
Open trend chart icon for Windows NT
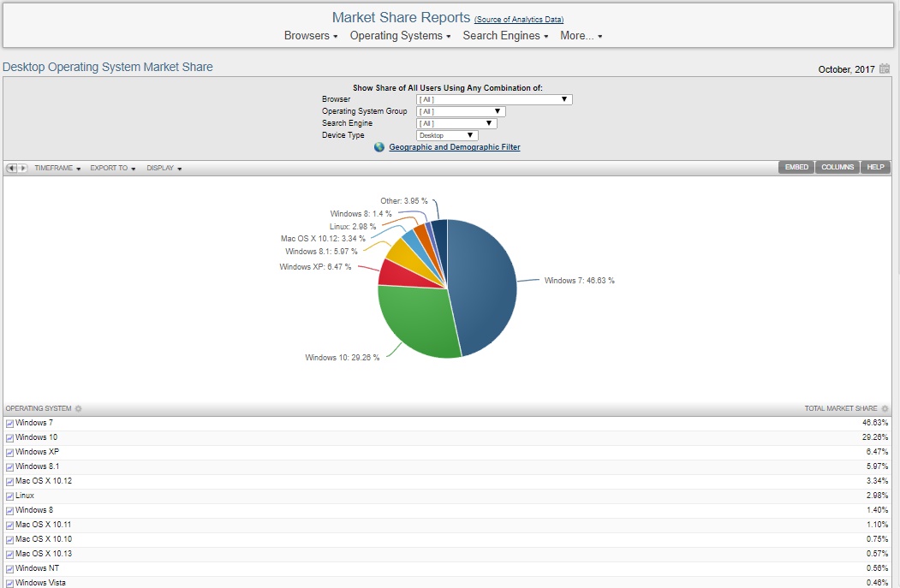(9, 568)
